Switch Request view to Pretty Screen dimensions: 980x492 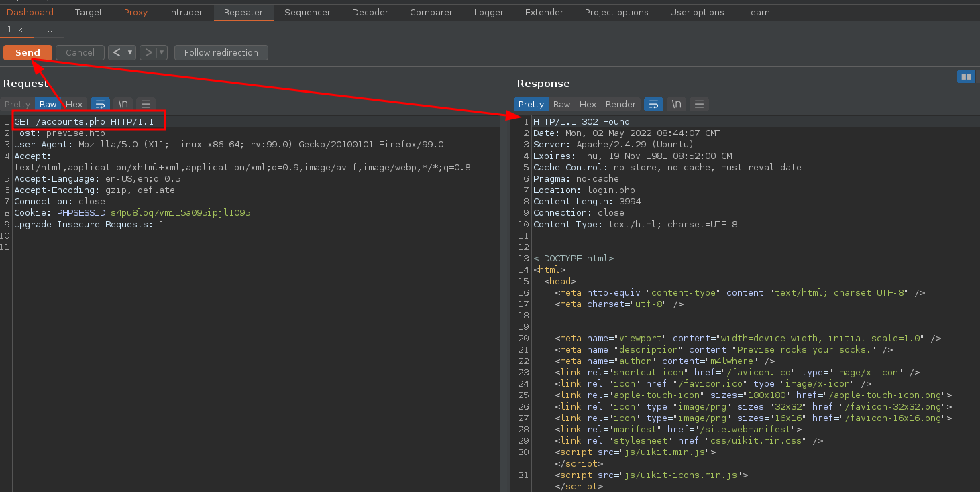point(17,104)
